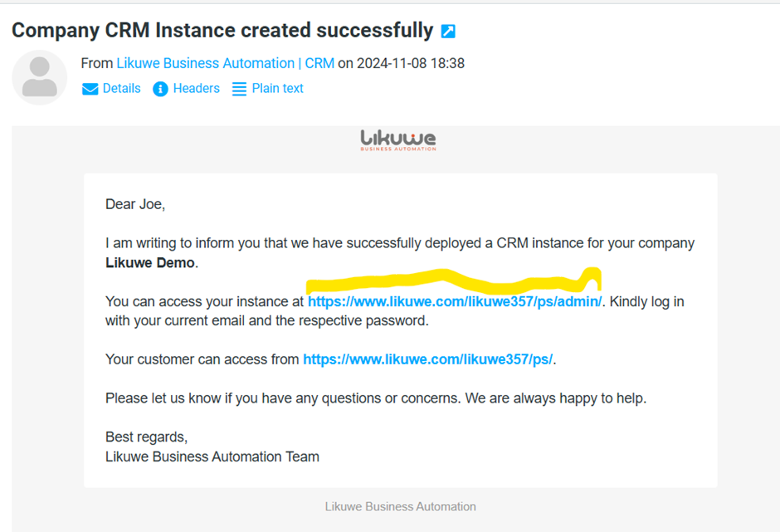The width and height of the screenshot is (780, 532).
Task: Click the 'Dear Joe,' greeting line
Action: [x=135, y=204]
